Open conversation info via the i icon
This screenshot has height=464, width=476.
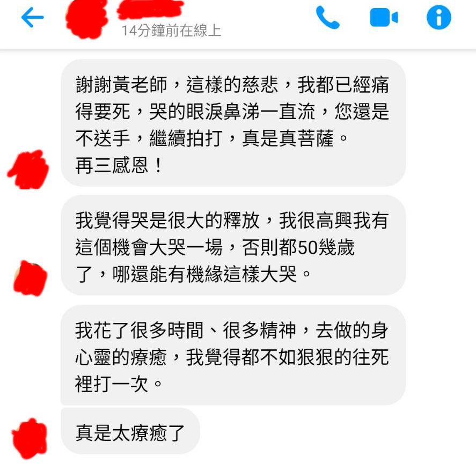pyautogui.click(x=438, y=18)
